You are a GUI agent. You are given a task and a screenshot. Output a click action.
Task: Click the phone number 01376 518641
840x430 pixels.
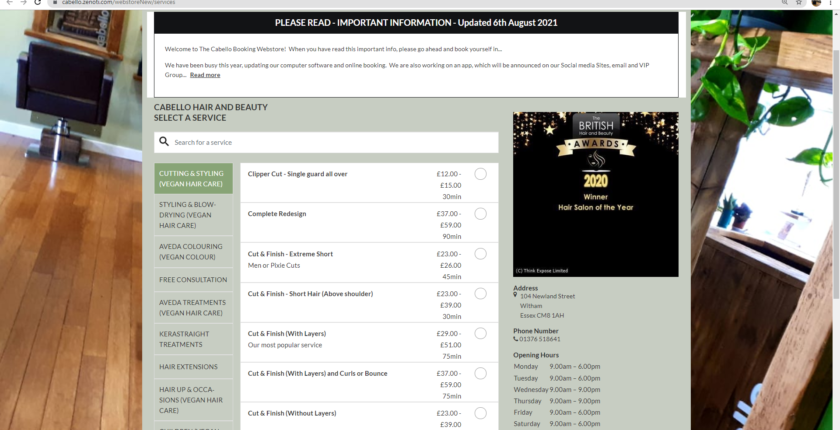pos(540,339)
